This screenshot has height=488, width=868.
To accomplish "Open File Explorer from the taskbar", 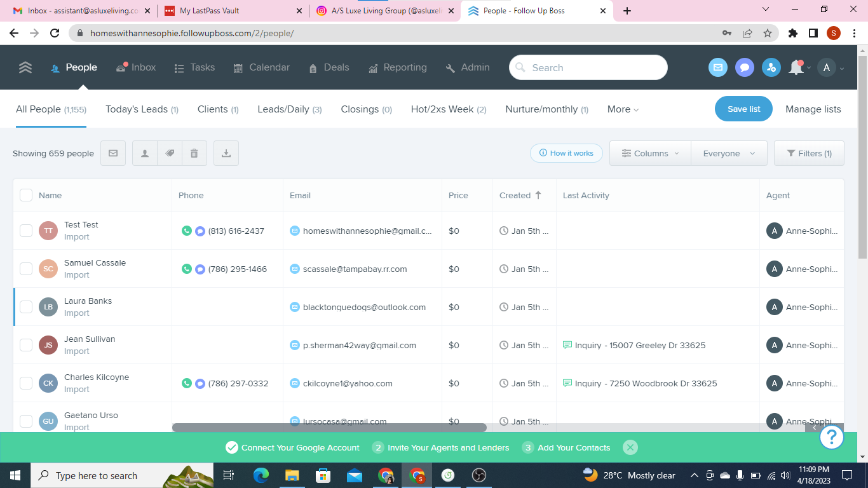I will (x=292, y=475).
